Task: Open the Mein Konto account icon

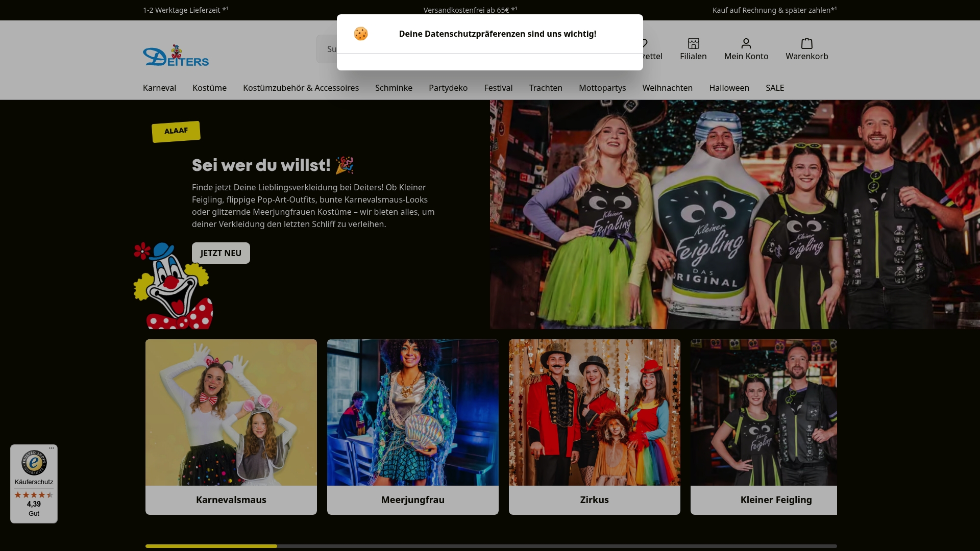Action: click(746, 43)
